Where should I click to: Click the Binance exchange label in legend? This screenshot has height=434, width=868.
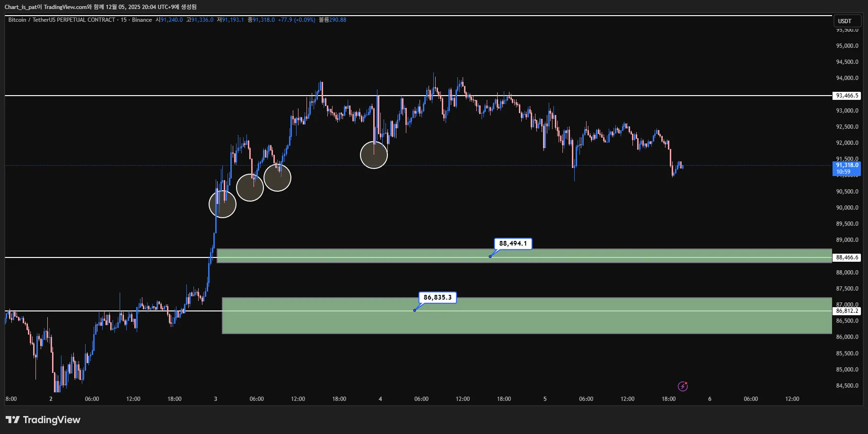click(x=142, y=20)
